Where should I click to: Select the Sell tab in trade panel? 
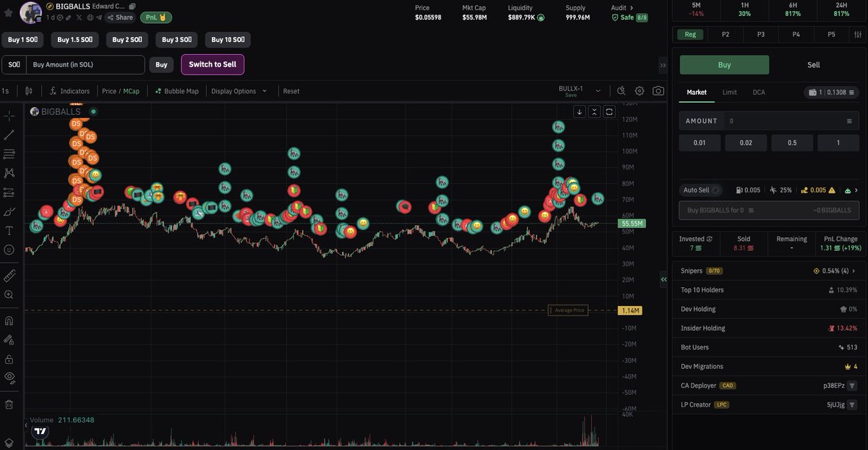pyautogui.click(x=814, y=64)
